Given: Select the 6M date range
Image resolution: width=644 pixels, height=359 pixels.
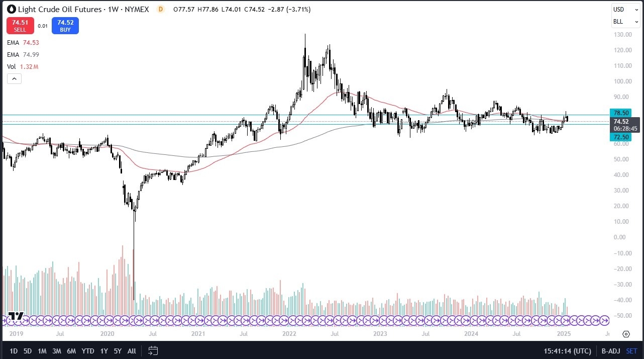Looking at the screenshot, I should (x=72, y=351).
